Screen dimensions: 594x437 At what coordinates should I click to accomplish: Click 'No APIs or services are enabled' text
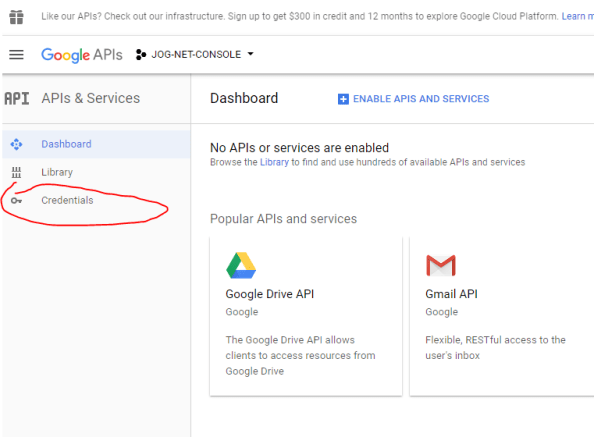pos(299,148)
